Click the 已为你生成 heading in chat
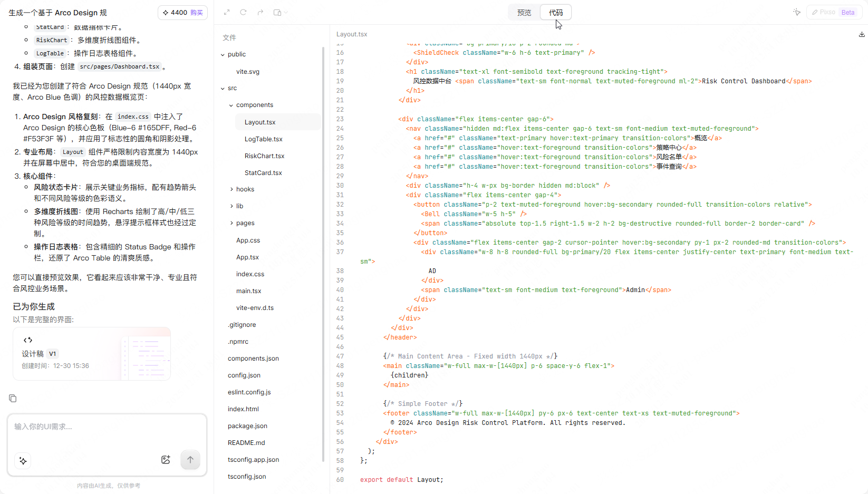868x494 pixels. [x=34, y=307]
